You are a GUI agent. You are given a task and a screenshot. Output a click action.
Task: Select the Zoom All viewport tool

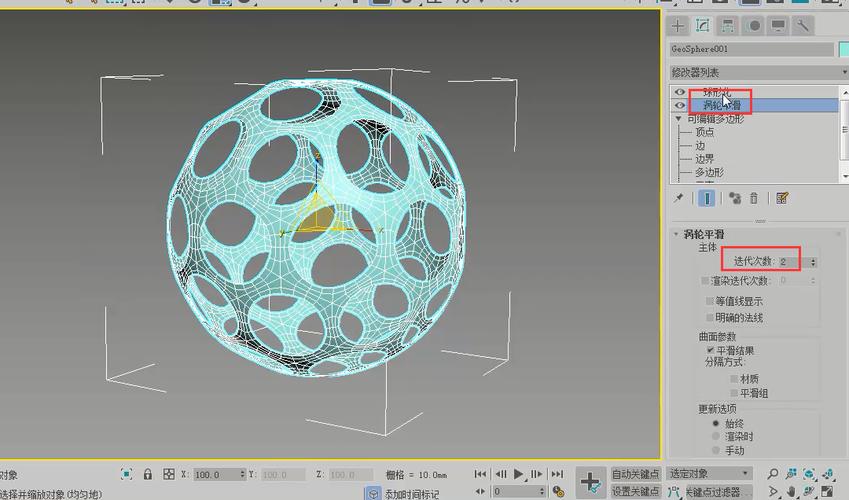pos(791,475)
